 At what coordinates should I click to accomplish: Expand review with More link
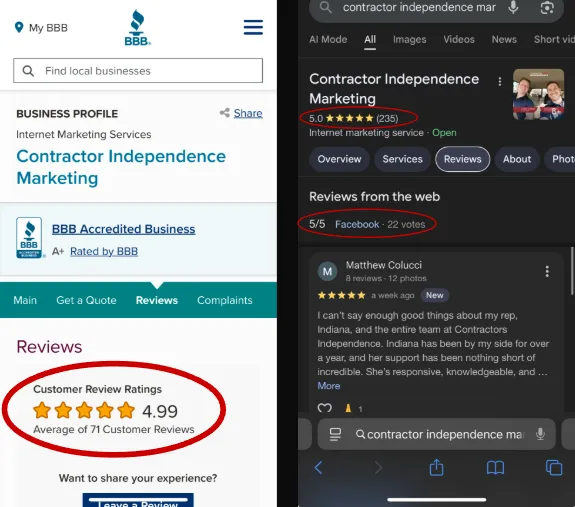tap(329, 386)
